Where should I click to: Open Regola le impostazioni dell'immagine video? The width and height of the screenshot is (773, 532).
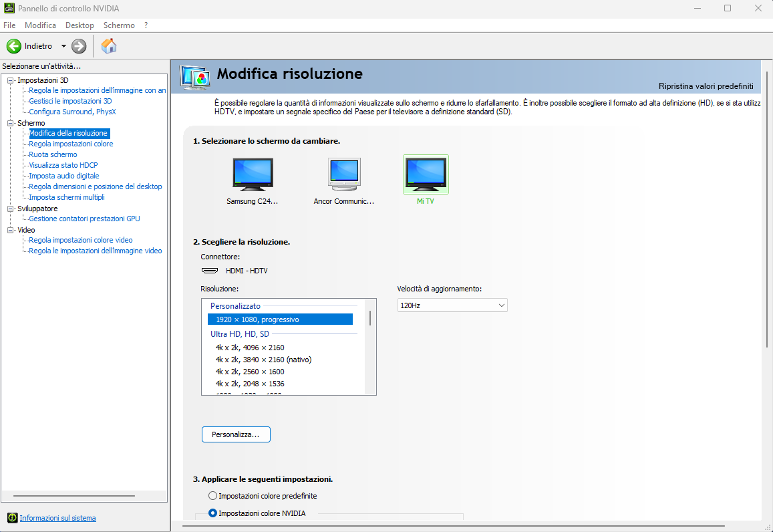tap(96, 251)
